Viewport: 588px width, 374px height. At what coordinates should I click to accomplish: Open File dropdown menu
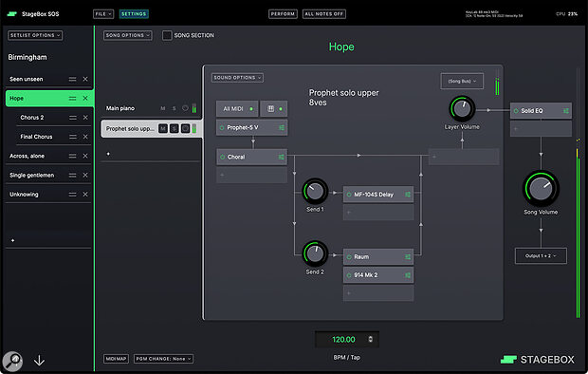(x=103, y=14)
